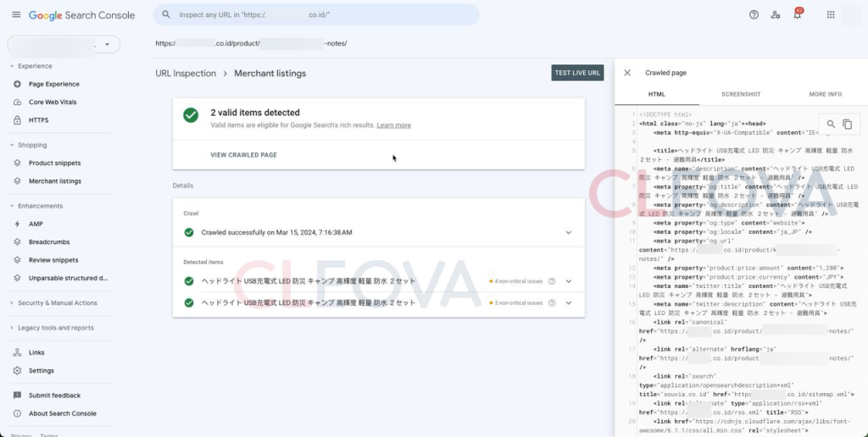Click the TEST LIVE URL button
Viewport: 868px width, 437px height.
tap(577, 73)
